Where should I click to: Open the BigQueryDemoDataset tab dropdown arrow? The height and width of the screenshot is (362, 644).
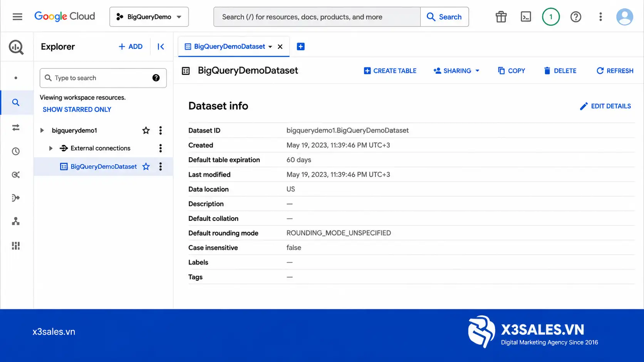coord(270,47)
